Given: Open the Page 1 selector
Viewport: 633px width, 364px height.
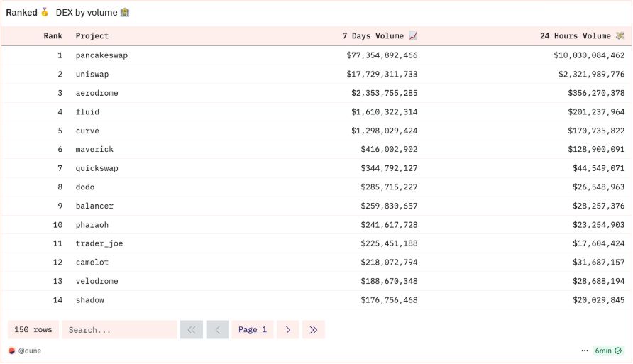Looking at the screenshot, I should pyautogui.click(x=253, y=330).
